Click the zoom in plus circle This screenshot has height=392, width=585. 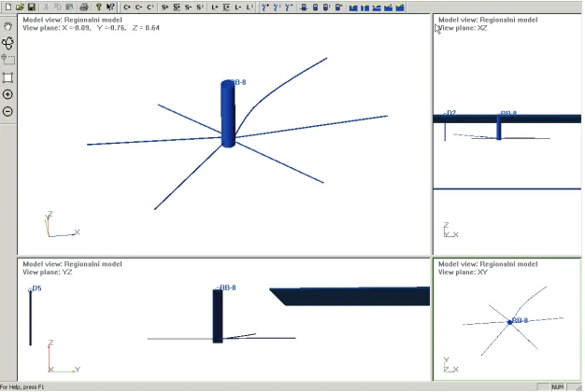coord(7,94)
